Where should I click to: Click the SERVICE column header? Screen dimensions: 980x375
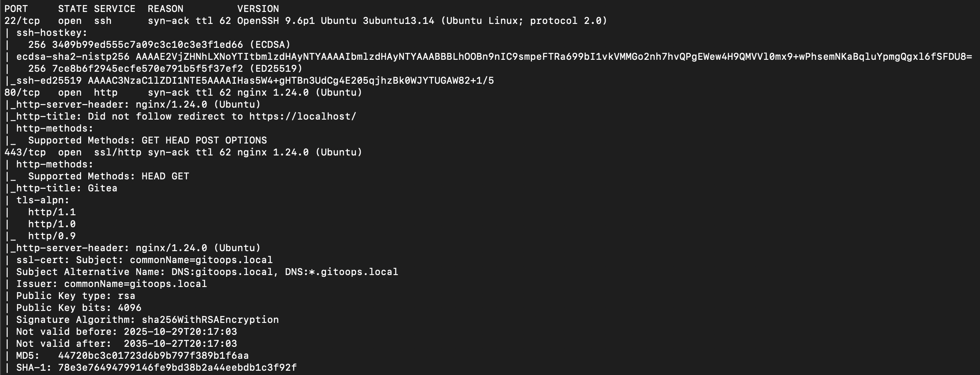(114, 9)
